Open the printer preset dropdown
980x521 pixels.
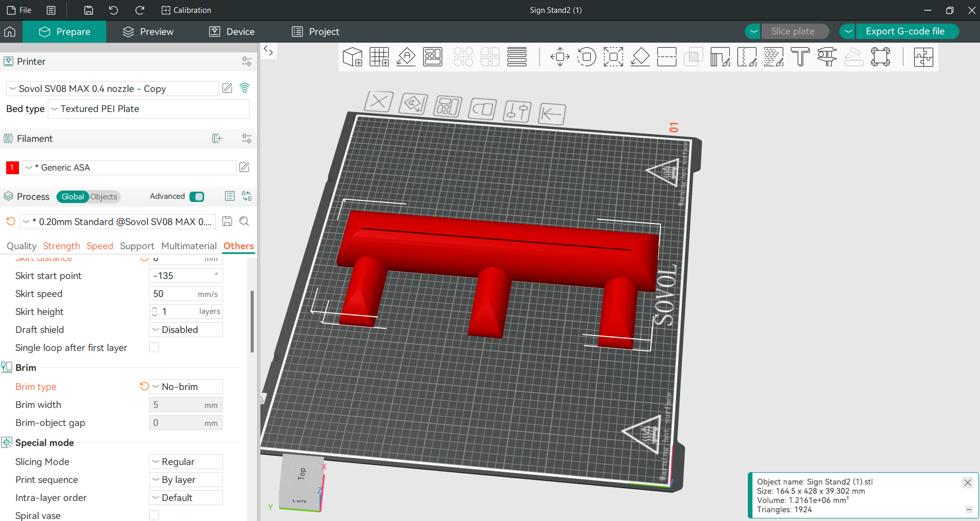pyautogui.click(x=112, y=88)
